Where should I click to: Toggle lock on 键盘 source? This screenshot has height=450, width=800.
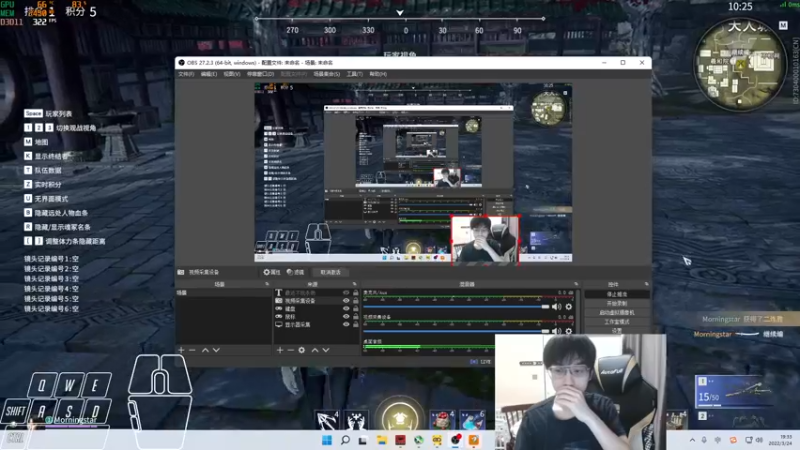(x=356, y=309)
